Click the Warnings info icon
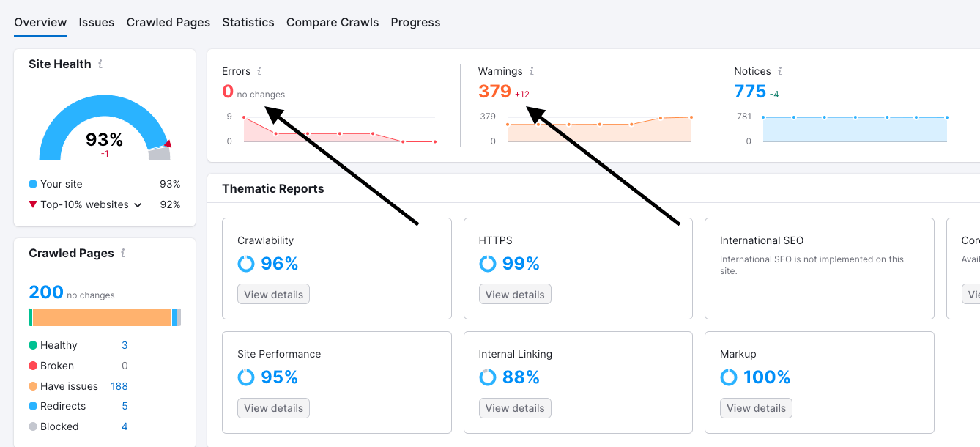The width and height of the screenshot is (980, 447). pyautogui.click(x=532, y=72)
